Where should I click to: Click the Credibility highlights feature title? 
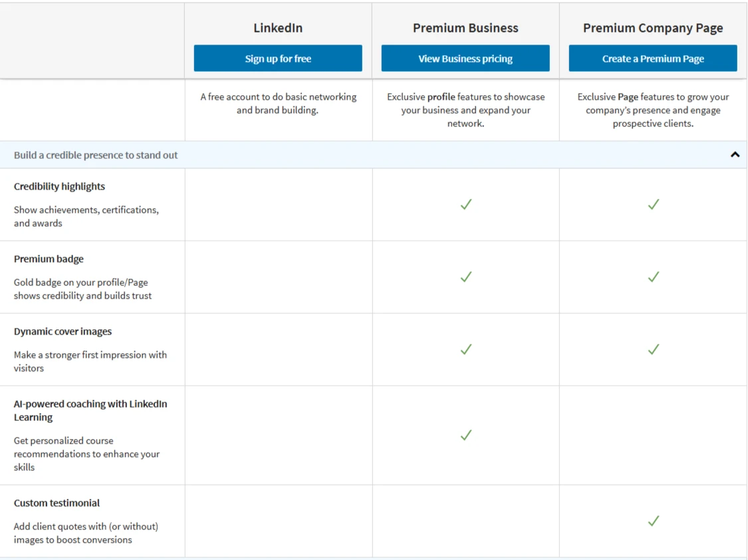pyautogui.click(x=59, y=187)
